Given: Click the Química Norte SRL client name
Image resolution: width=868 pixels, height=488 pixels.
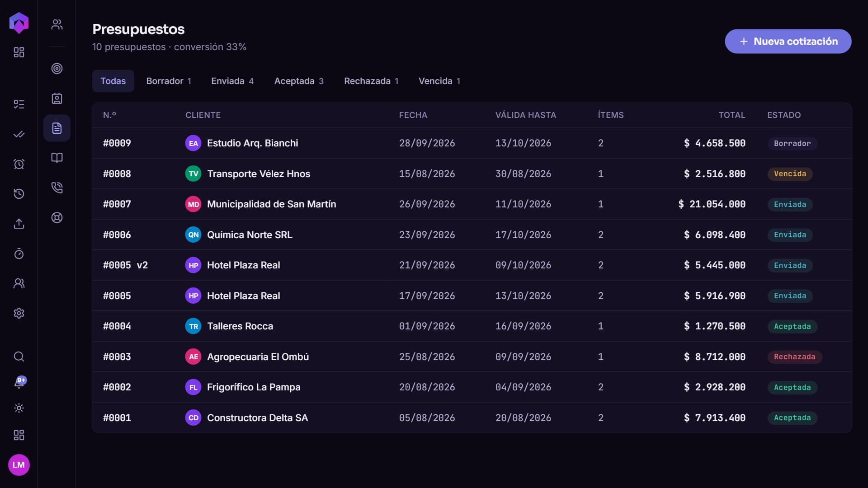Looking at the screenshot, I should click(250, 235).
